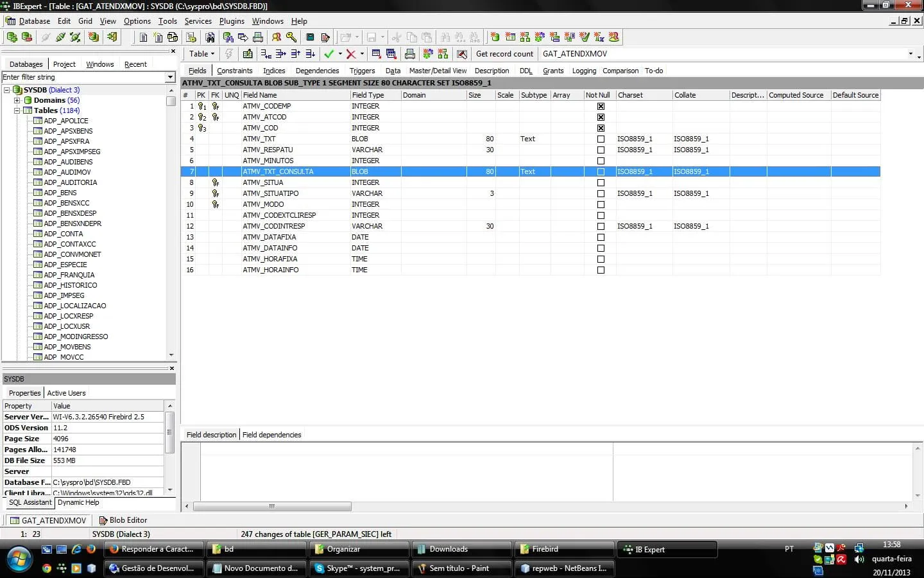Click the Unregister Database toolbar icon
924x578 pixels.
click(x=27, y=37)
